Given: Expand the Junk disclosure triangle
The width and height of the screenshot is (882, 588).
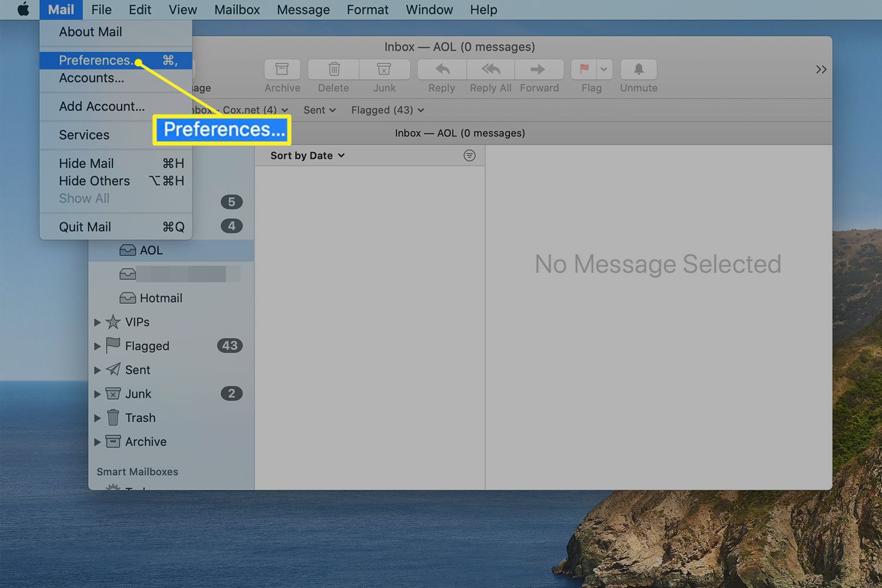Looking at the screenshot, I should (98, 394).
